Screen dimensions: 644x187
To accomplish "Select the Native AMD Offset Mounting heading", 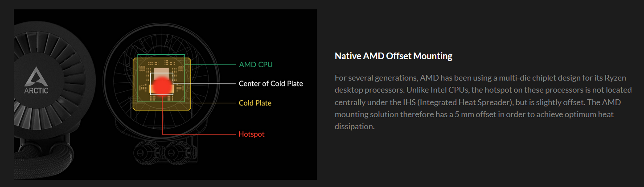I will (394, 56).
